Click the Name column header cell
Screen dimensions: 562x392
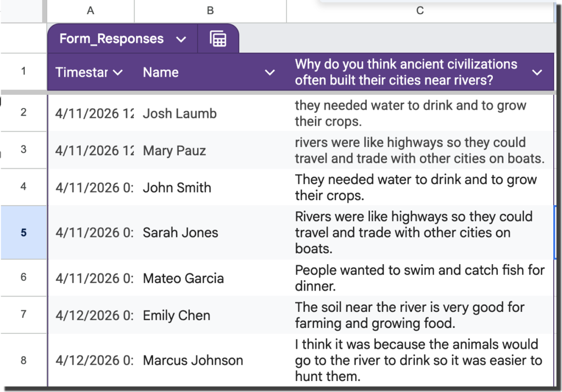tap(198, 72)
